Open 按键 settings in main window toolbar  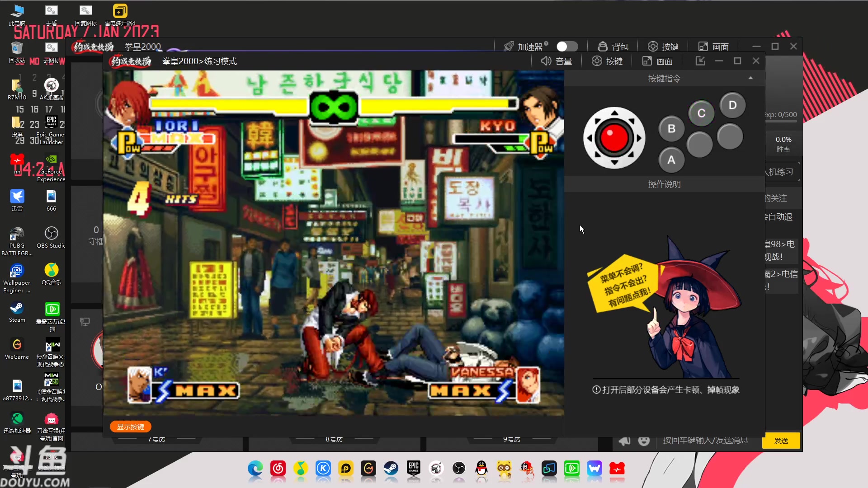[663, 47]
